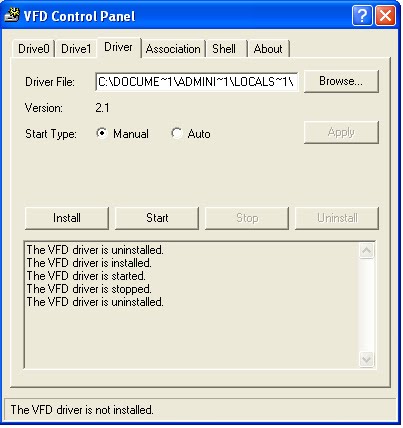This screenshot has height=428, width=403.
Task: Click status bar text 'The VFD driver is not installed.'
Action: (x=82, y=410)
